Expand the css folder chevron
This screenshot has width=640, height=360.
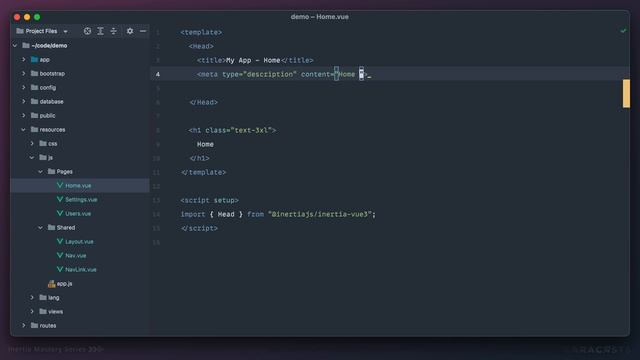(32, 143)
